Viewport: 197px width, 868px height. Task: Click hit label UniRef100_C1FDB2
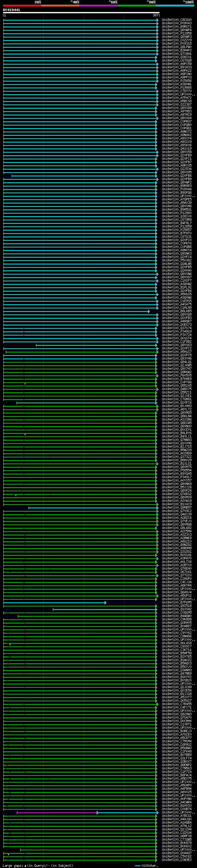coord(176,341)
